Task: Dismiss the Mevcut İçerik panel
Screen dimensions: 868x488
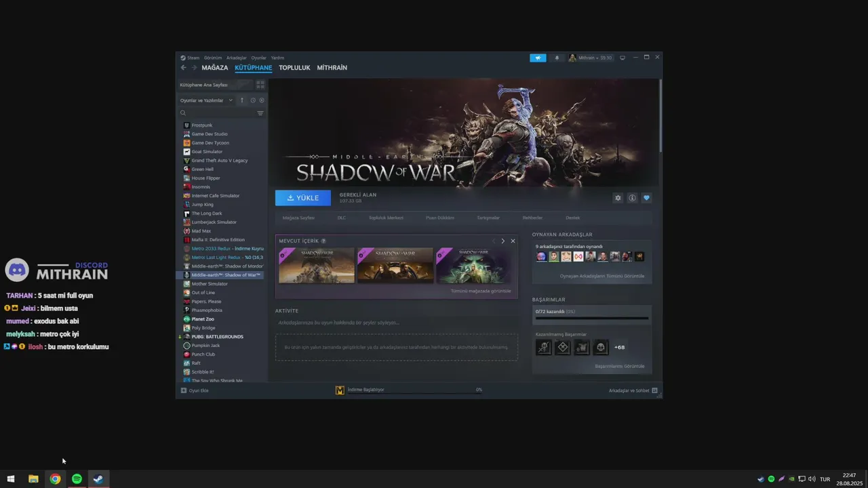Action: coord(513,241)
